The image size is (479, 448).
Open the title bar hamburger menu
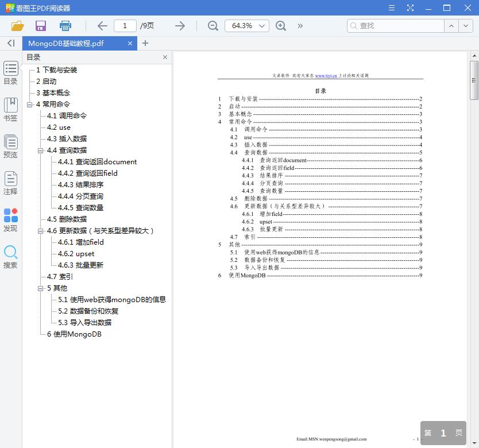coord(391,8)
